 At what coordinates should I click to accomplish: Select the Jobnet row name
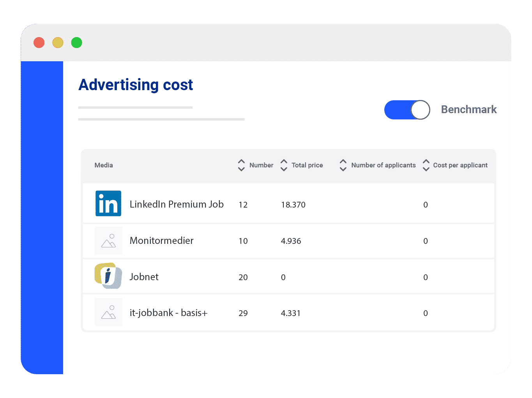[x=144, y=277]
